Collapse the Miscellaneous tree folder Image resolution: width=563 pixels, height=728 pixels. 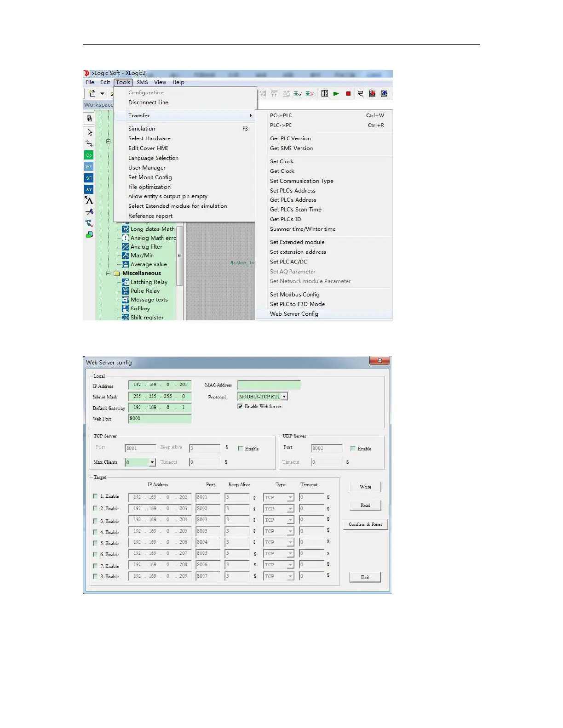109,273
